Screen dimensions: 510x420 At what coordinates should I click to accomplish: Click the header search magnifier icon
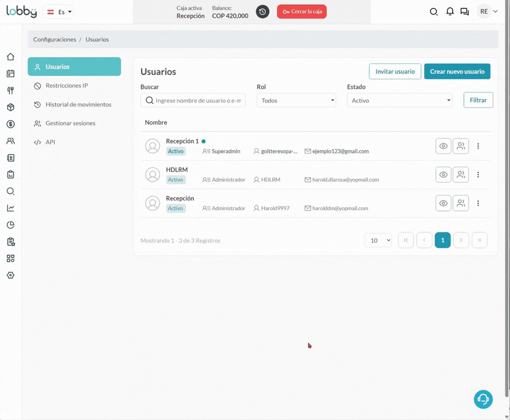[434, 12]
